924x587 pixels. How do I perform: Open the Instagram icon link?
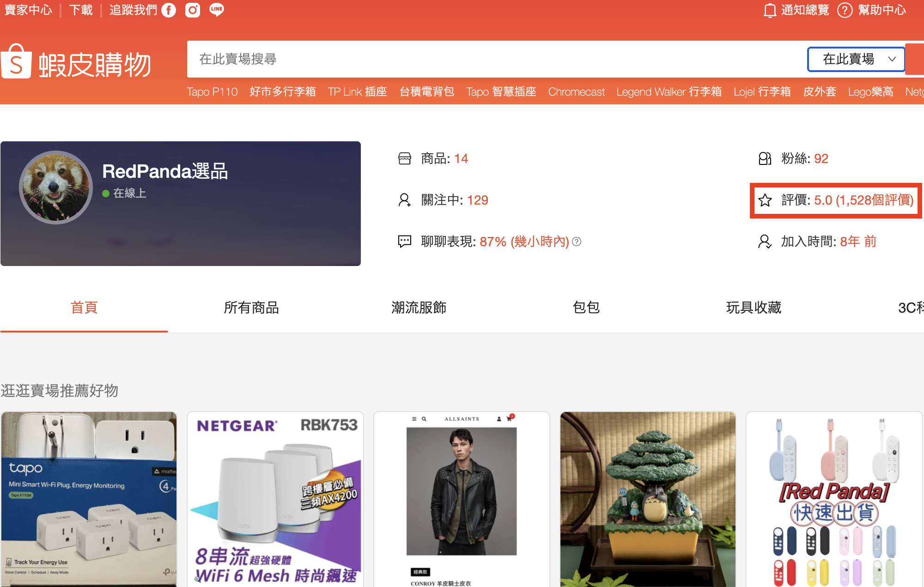[193, 10]
